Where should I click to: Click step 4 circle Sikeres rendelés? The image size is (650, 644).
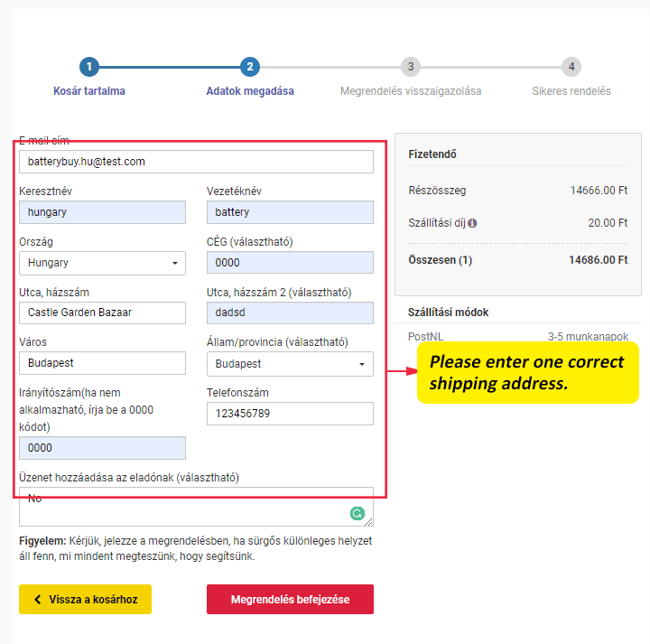(571, 67)
